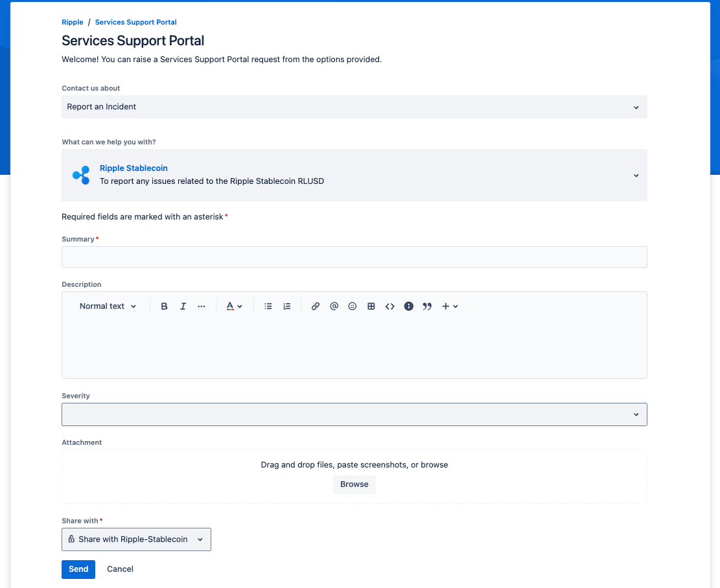Toggle italic text style
This screenshot has height=588, width=720.
tap(183, 306)
